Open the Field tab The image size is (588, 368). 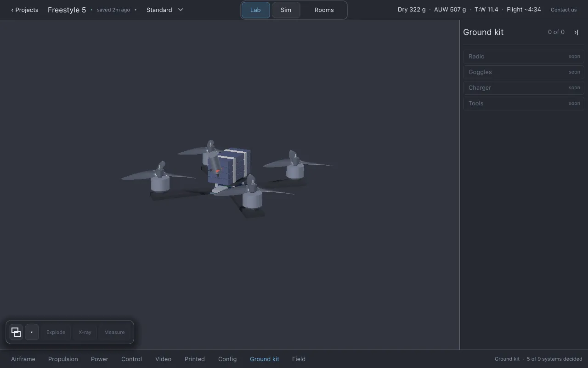299,359
